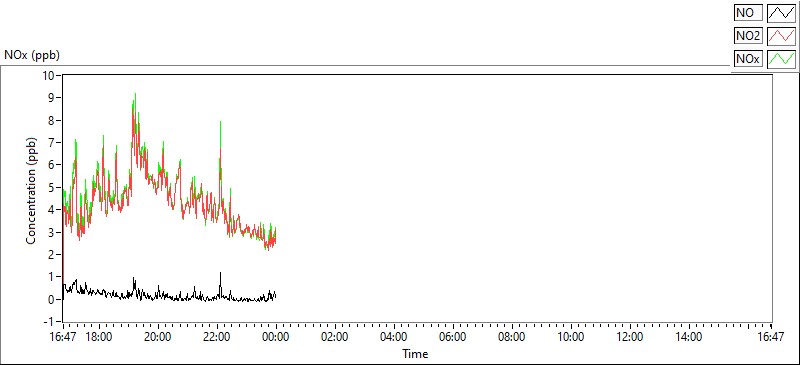The image size is (800, 365).
Task: Click the 'Time' x-axis label
Action: point(415,353)
